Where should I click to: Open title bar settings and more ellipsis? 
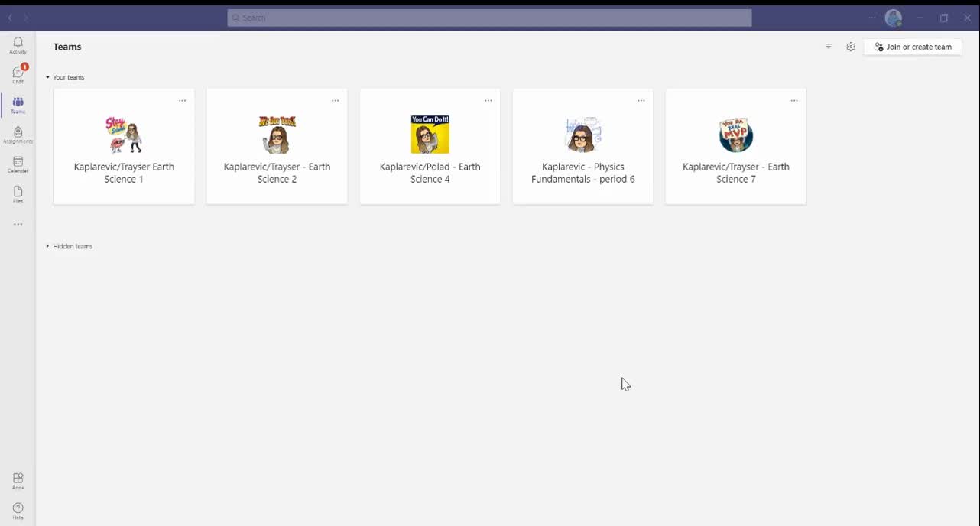(871, 18)
